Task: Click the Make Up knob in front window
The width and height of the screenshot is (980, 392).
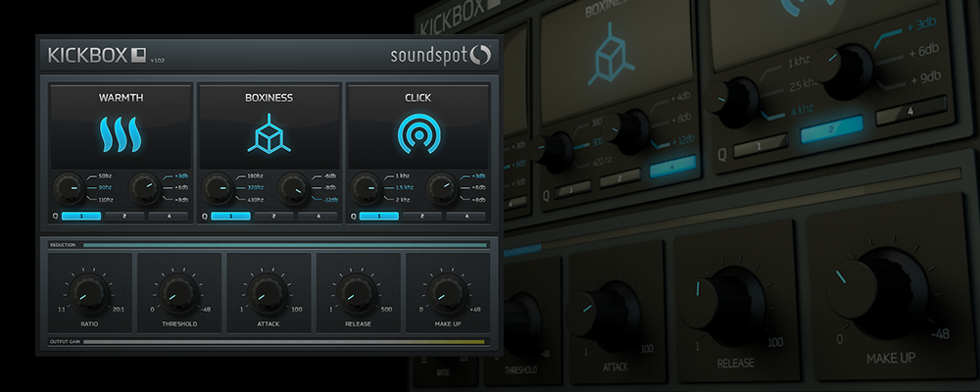Action: 448,293
